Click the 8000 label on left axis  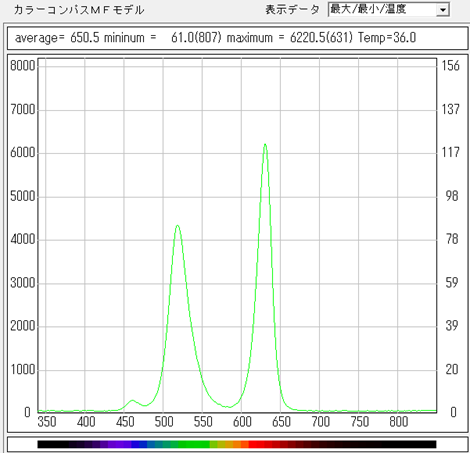(x=23, y=66)
